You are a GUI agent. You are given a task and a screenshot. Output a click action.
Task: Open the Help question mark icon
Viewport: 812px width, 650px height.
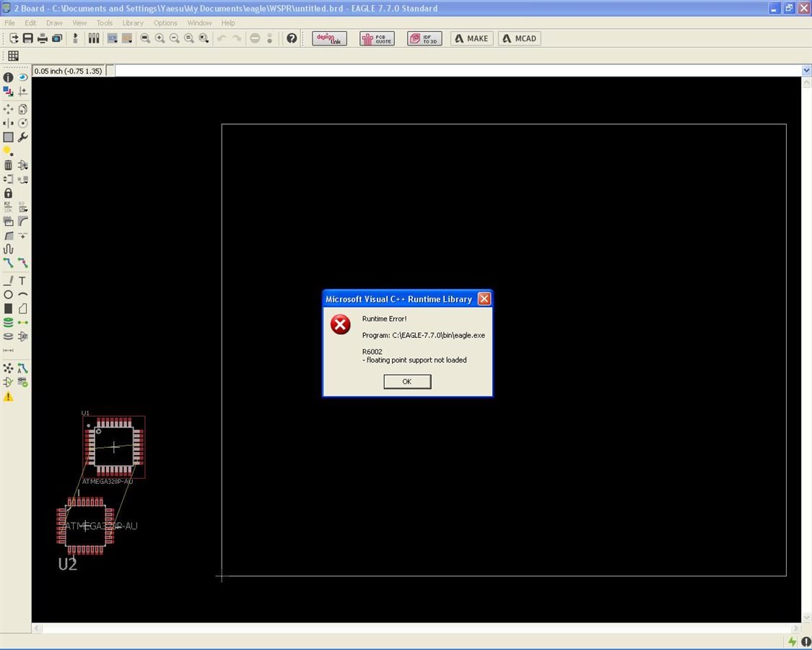click(292, 38)
